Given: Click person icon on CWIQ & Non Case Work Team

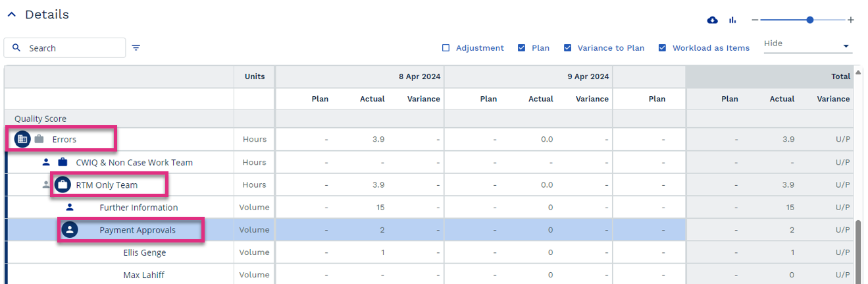Looking at the screenshot, I should [x=46, y=162].
